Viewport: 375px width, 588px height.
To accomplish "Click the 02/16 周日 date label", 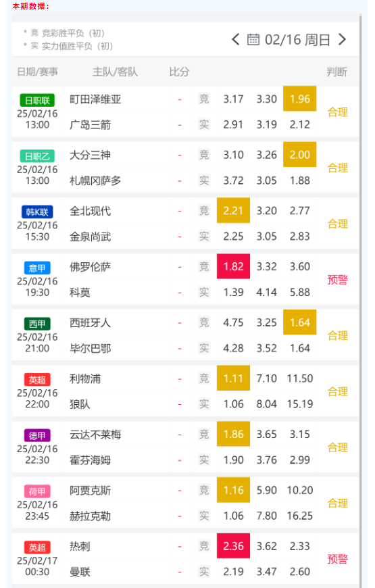I will tap(297, 39).
